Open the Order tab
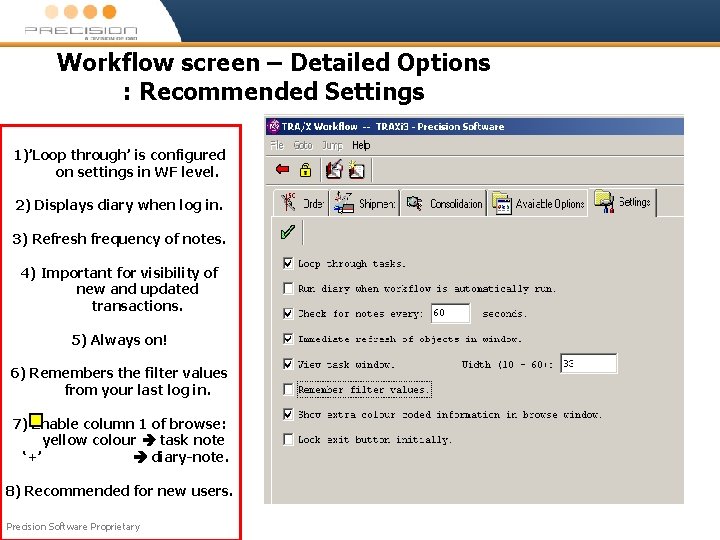Screen dimensions: 720x540 (x=301, y=202)
